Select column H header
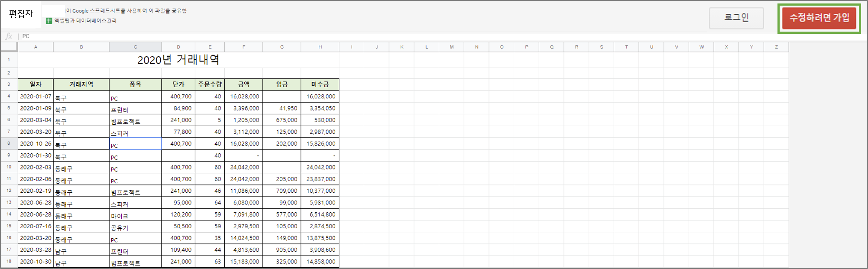Screen dimensions: 868x269 [x=320, y=47]
